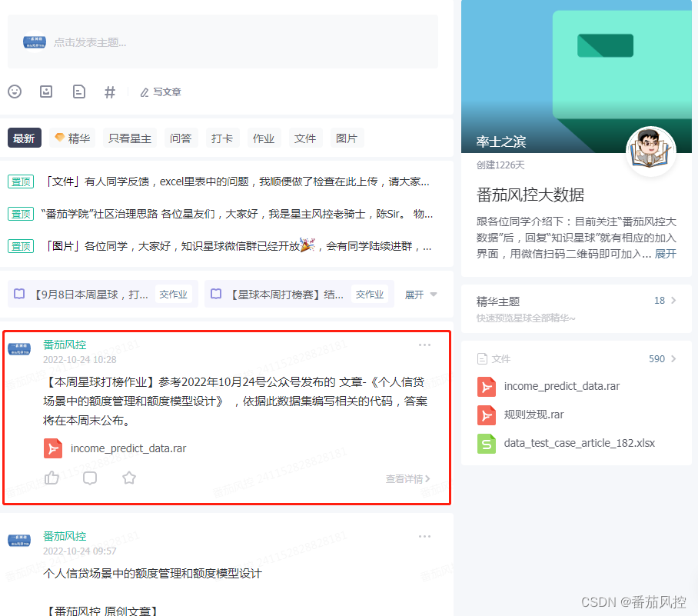Open homework icon for 星球本周打榜赛

pyautogui.click(x=216, y=294)
